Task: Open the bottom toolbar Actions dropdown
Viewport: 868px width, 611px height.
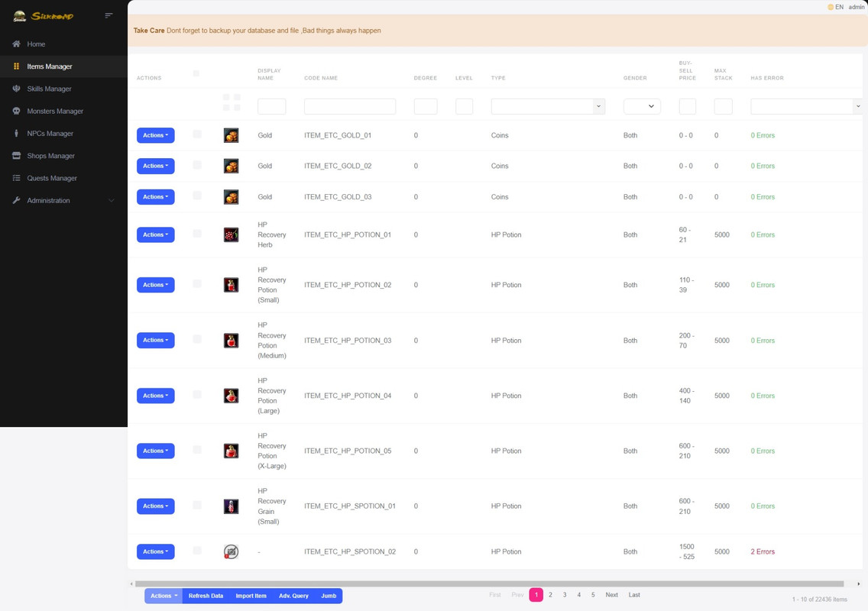Action: (164, 596)
